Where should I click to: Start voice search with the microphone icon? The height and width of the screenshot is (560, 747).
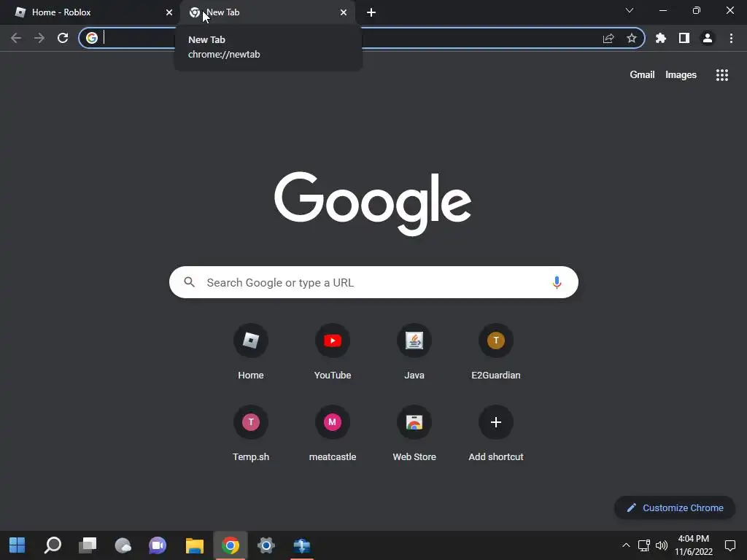coord(557,282)
